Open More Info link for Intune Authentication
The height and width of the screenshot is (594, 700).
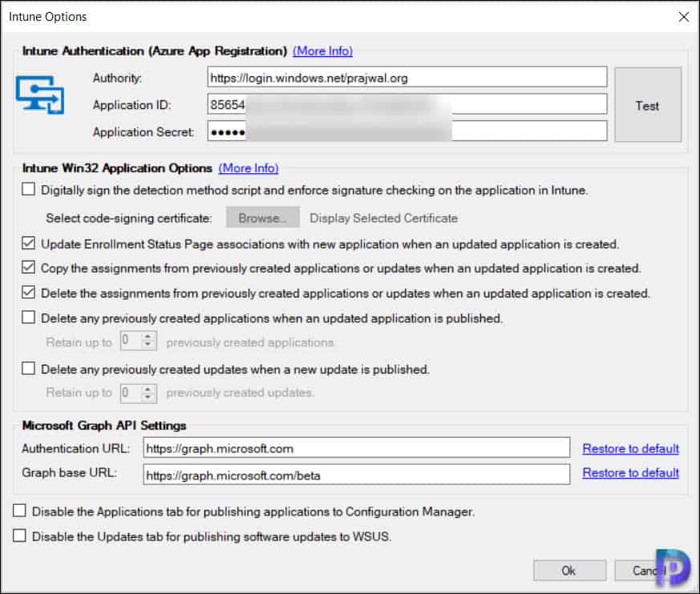pyautogui.click(x=322, y=51)
